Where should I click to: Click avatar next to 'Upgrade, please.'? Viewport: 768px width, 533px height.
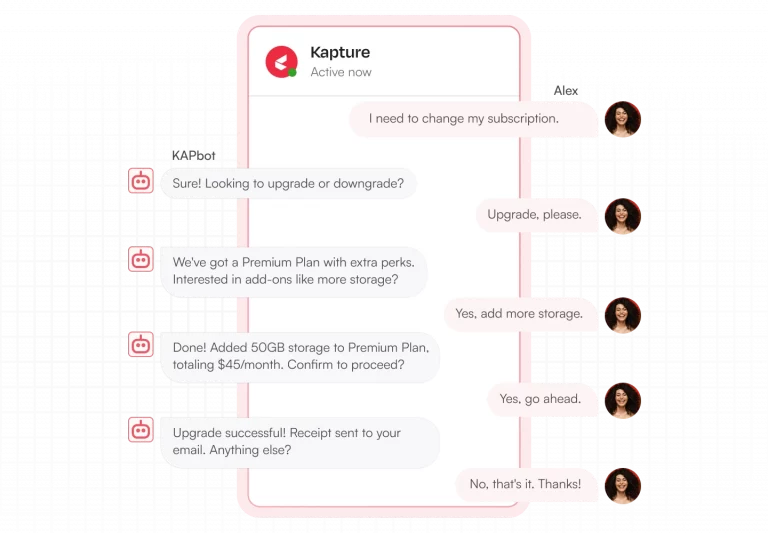623,216
